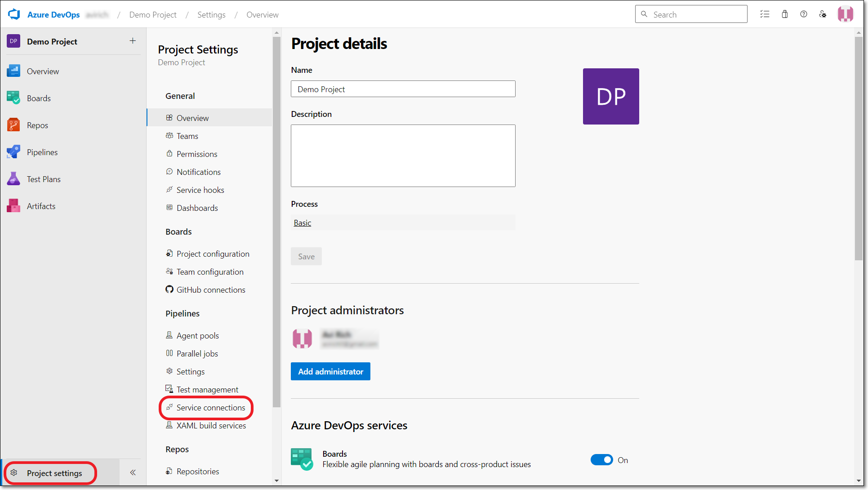868x490 pixels.
Task: Click inside the Description text area
Action: [x=403, y=156]
